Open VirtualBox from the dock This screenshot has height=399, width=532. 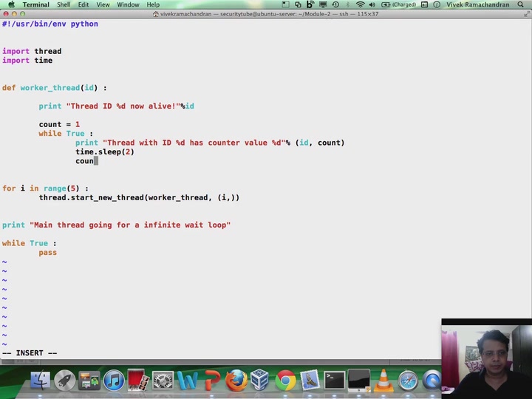(260, 380)
